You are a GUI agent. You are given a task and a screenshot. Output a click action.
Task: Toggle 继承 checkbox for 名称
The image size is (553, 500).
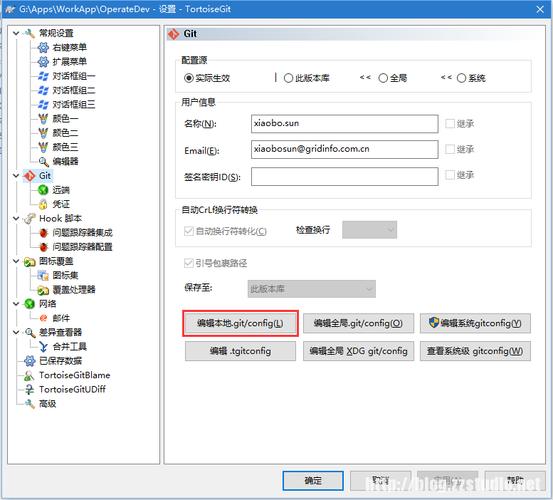pos(450,124)
